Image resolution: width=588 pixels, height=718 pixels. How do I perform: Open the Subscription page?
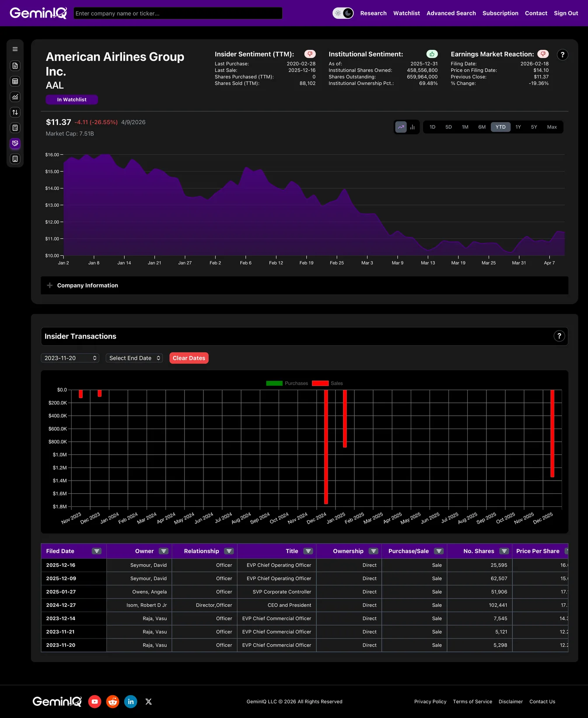click(500, 13)
